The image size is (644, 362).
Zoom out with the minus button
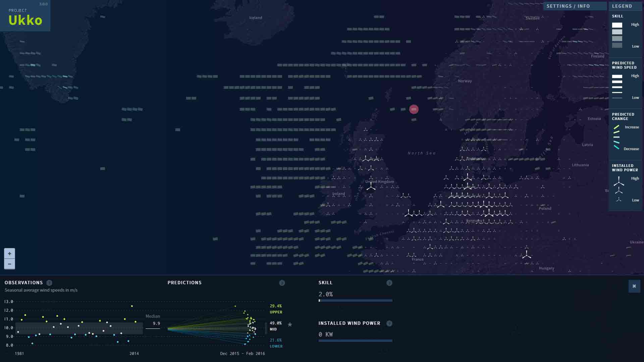(9, 264)
